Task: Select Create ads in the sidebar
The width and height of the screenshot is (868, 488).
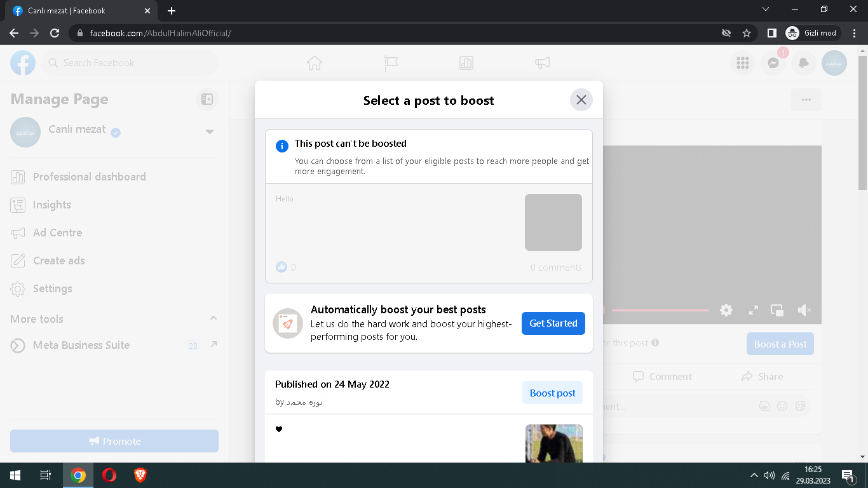Action: 114,261
